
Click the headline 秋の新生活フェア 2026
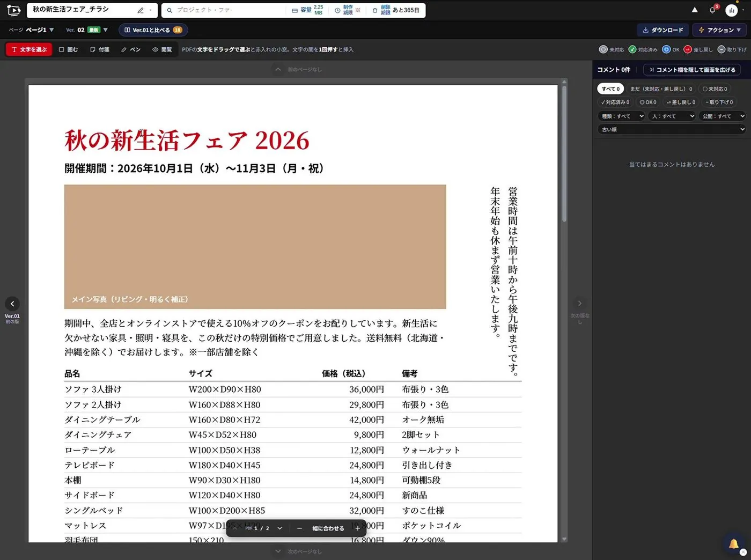[187, 141]
